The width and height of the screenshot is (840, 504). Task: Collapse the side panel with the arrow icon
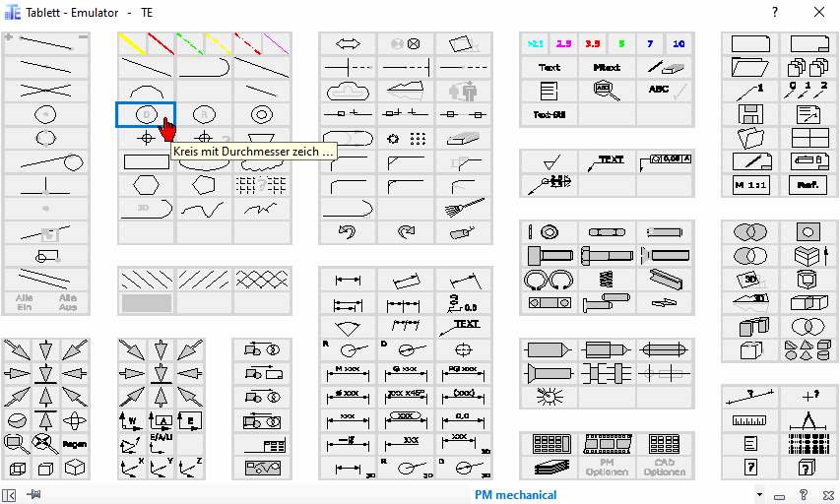(9, 495)
